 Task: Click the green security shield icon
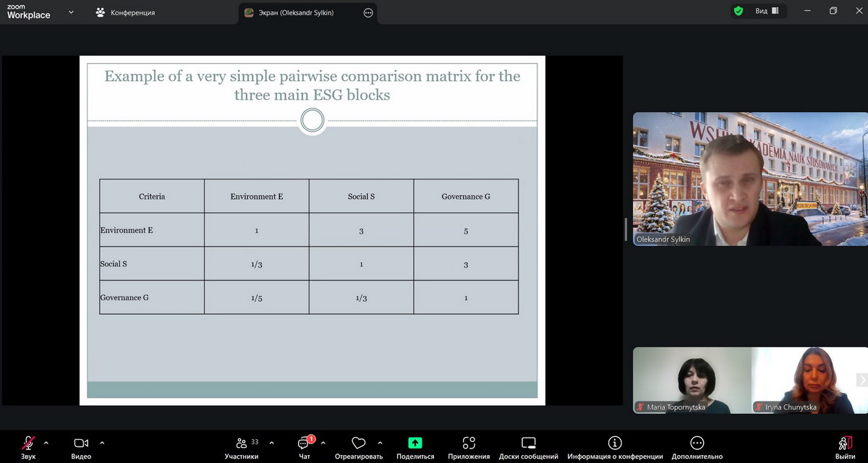[739, 12]
